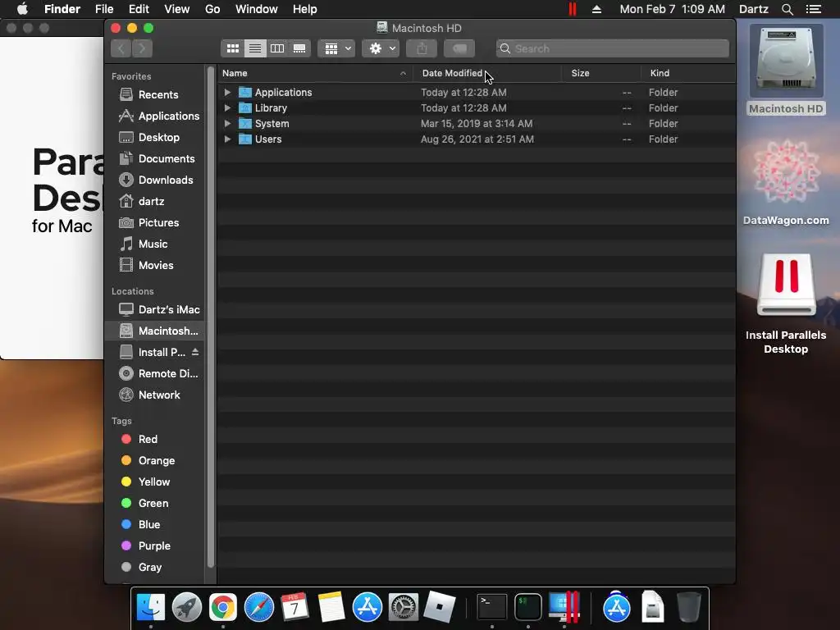Screen dimensions: 840x630
Task: Select the Yellow tag
Action: [x=155, y=482]
